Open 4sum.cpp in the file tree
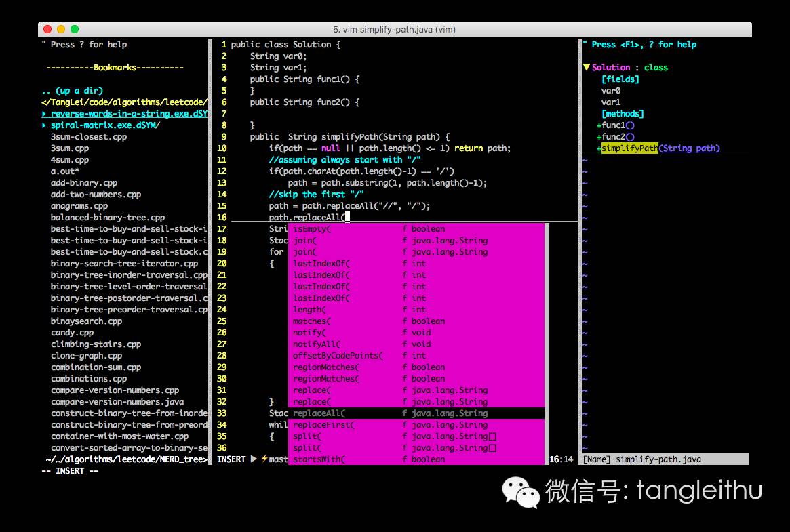Viewport: 790px width, 532px height. pyautogui.click(x=70, y=160)
